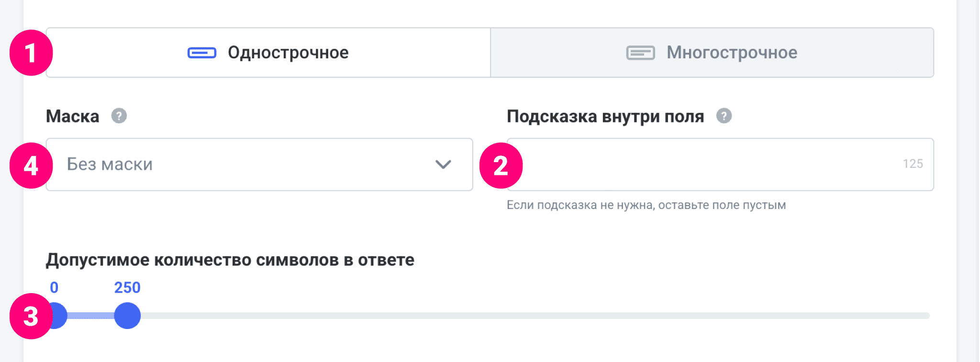Open the help tooltip next to Маска

[x=119, y=116]
